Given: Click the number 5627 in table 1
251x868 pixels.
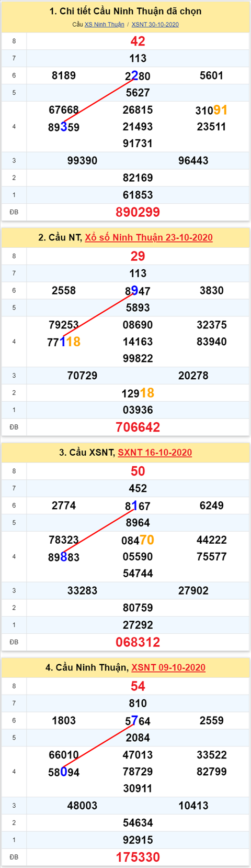Looking at the screenshot, I should [x=138, y=93].
